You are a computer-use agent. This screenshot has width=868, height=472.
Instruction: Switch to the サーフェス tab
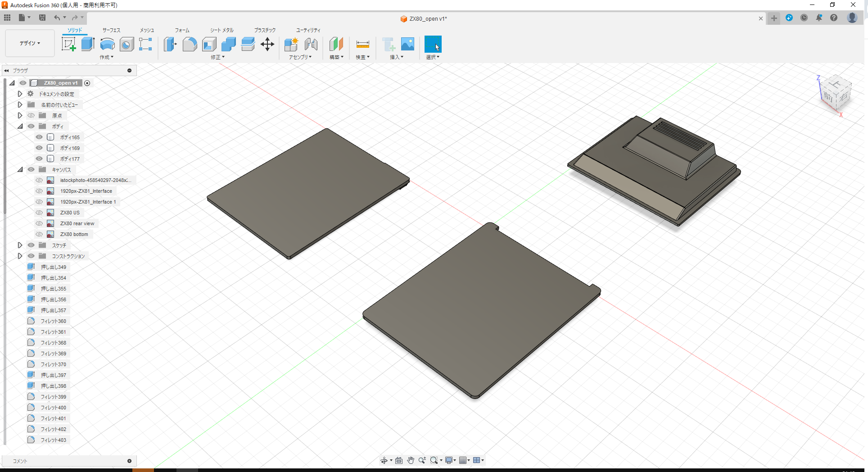coord(110,30)
